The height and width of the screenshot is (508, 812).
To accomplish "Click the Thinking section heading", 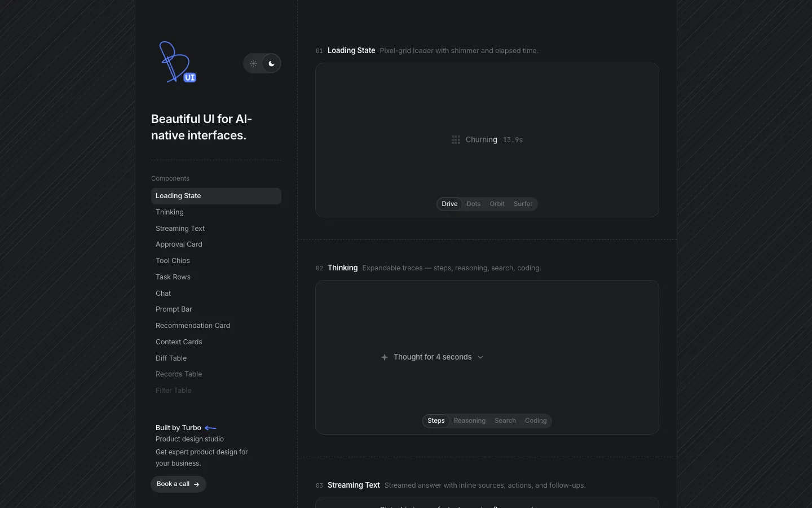I will [x=343, y=268].
